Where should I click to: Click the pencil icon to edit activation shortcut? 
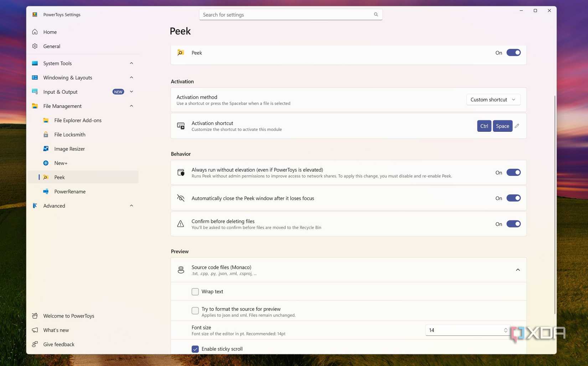coord(517,126)
